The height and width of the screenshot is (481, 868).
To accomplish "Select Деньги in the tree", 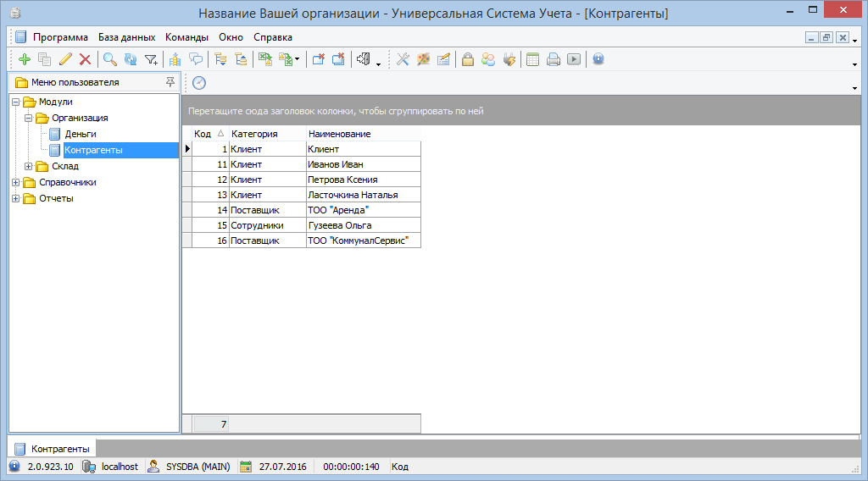I will click(x=80, y=135).
